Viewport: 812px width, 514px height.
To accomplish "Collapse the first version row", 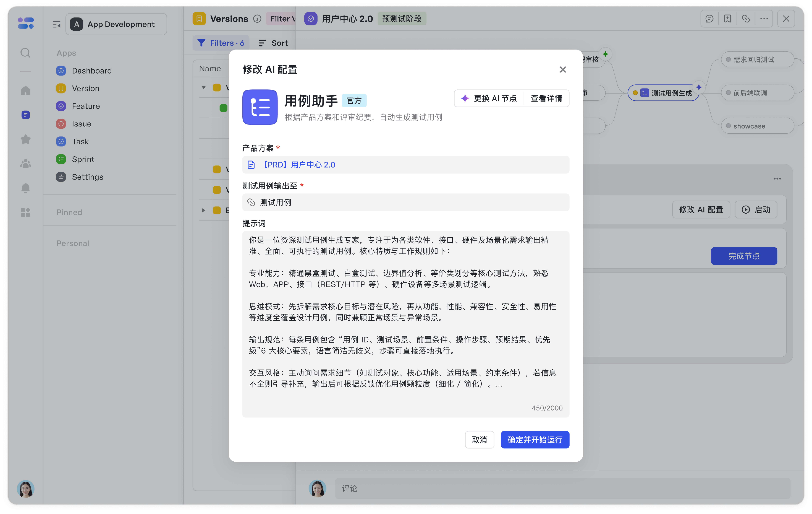I will pos(204,87).
